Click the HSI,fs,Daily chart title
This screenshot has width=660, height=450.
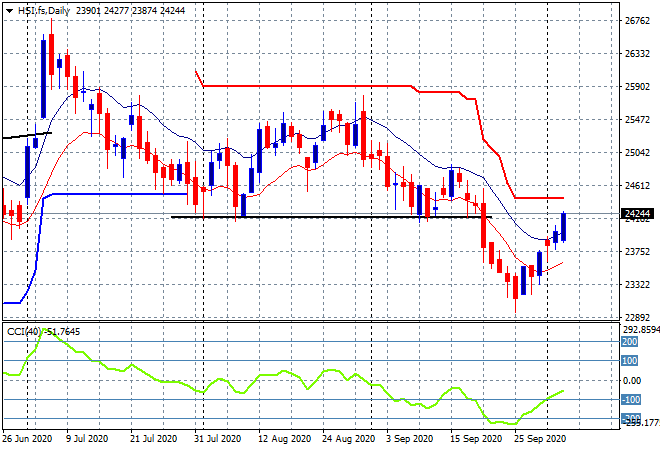[x=43, y=11]
